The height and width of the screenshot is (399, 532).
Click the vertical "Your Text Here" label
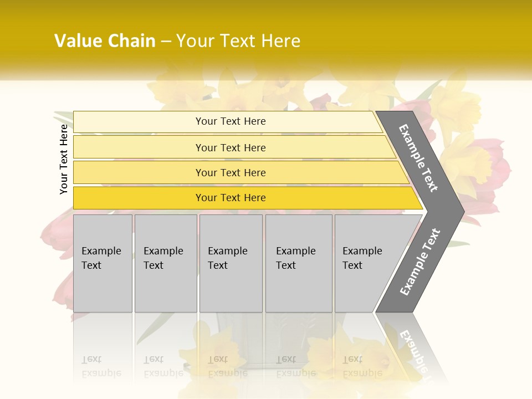pyautogui.click(x=64, y=159)
